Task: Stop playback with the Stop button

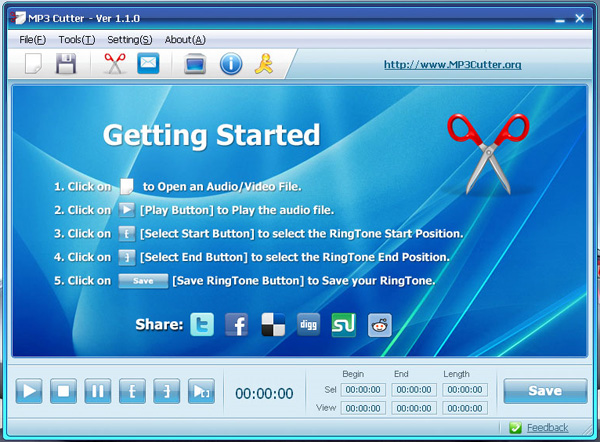Action: (x=64, y=391)
